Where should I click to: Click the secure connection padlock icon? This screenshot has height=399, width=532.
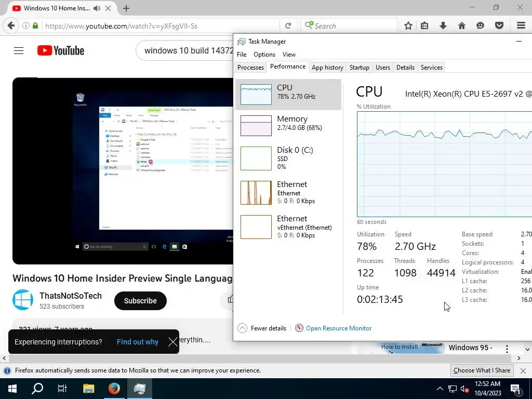[x=35, y=26]
